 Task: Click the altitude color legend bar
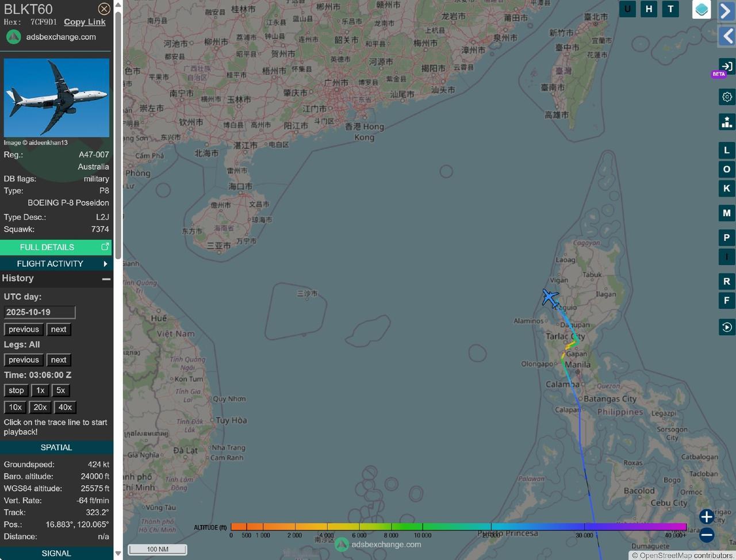pyautogui.click(x=458, y=527)
